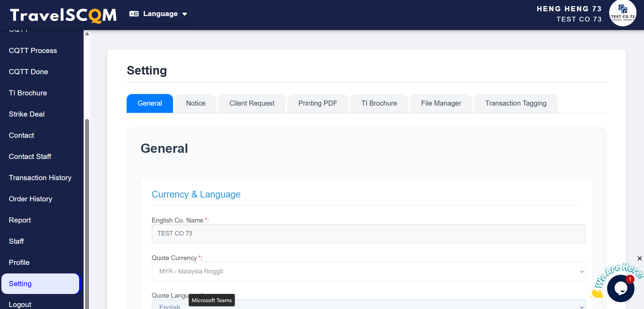Click the language translate icon in header
644x309 pixels.
(x=134, y=14)
